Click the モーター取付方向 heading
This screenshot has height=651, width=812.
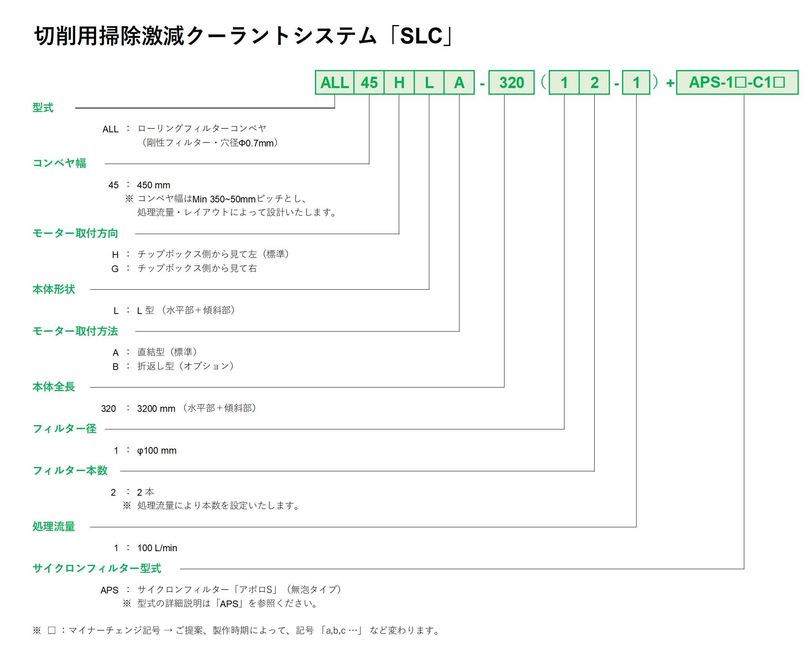(x=75, y=233)
